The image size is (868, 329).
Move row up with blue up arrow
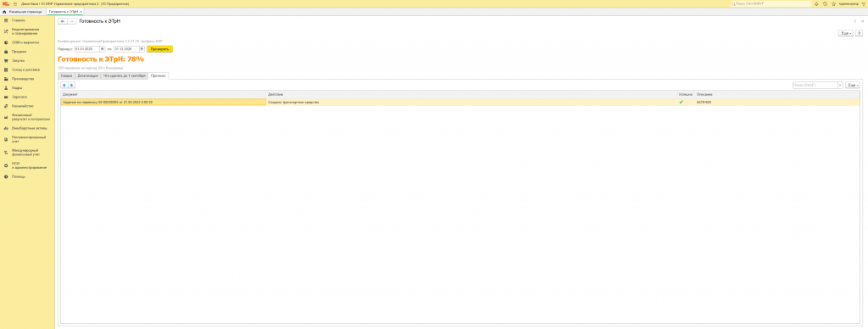point(64,86)
